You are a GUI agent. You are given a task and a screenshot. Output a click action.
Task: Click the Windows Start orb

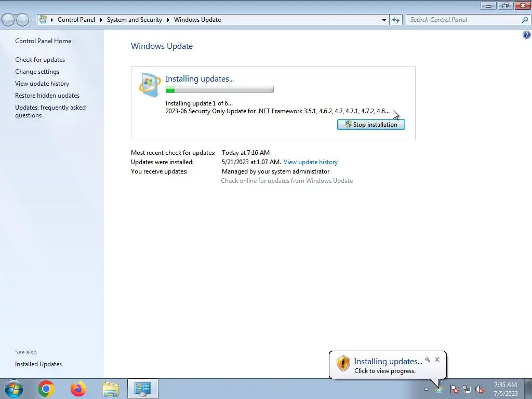tap(14, 389)
